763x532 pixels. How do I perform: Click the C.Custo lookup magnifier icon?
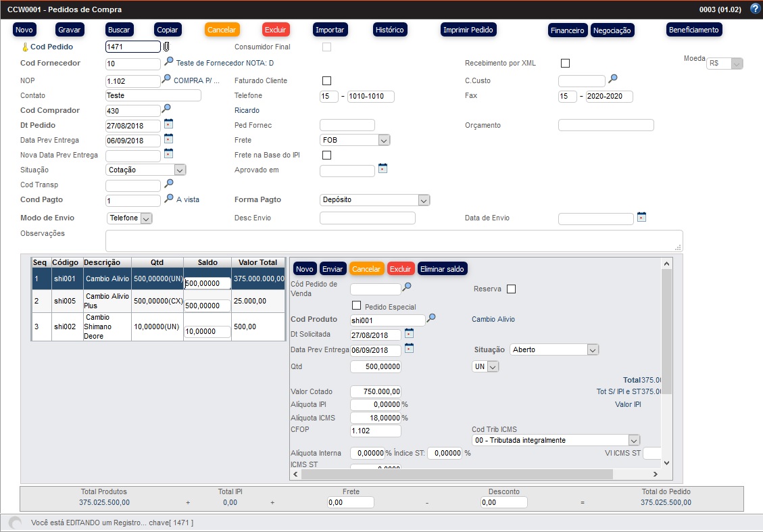pyautogui.click(x=613, y=79)
